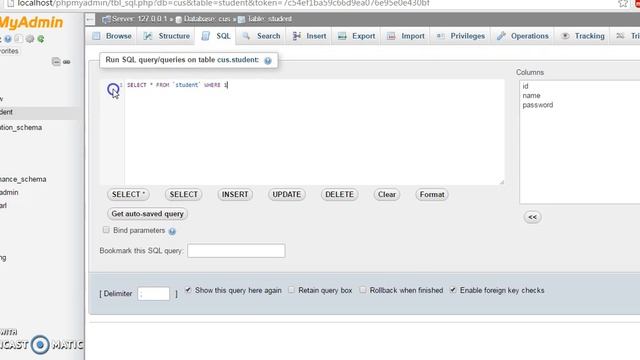The height and width of the screenshot is (360, 640).
Task: Toggle Rollback when finished checkbox
Action: 363,290
